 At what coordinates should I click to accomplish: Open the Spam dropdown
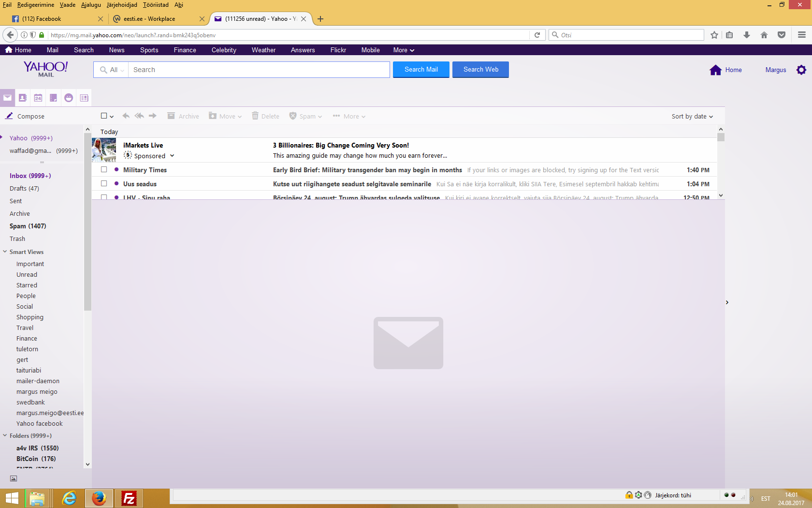coord(305,116)
